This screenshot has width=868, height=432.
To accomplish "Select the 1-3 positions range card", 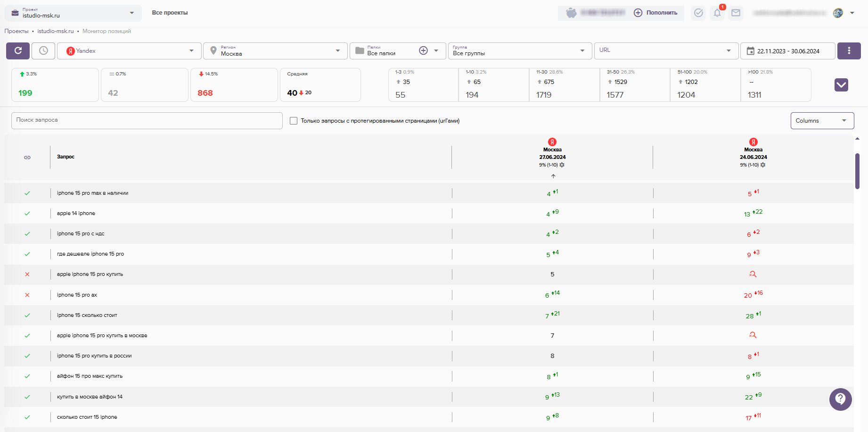I will click(423, 85).
